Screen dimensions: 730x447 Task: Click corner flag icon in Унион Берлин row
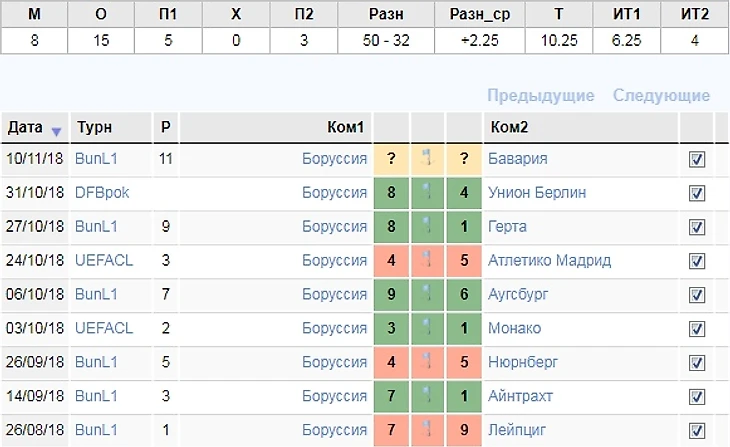[426, 193]
